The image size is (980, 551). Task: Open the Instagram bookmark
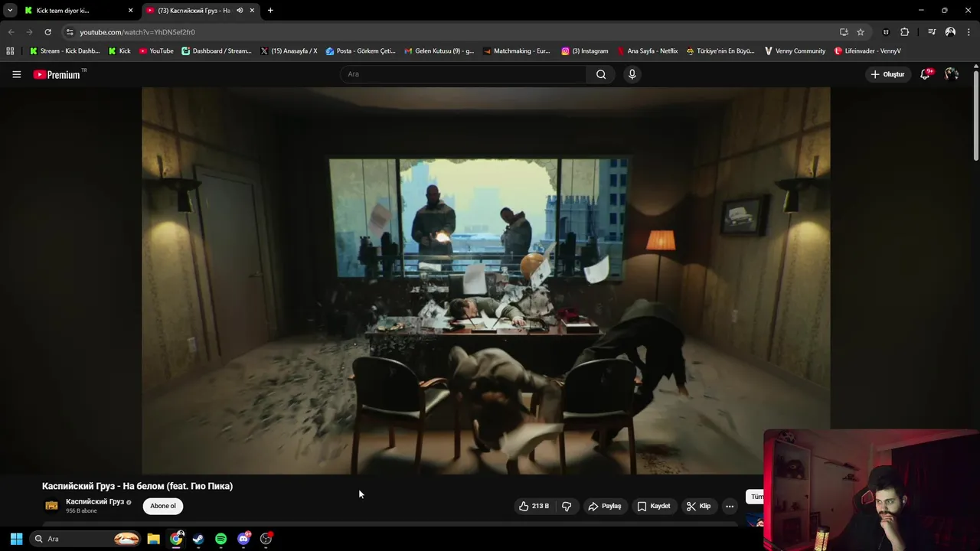point(585,51)
